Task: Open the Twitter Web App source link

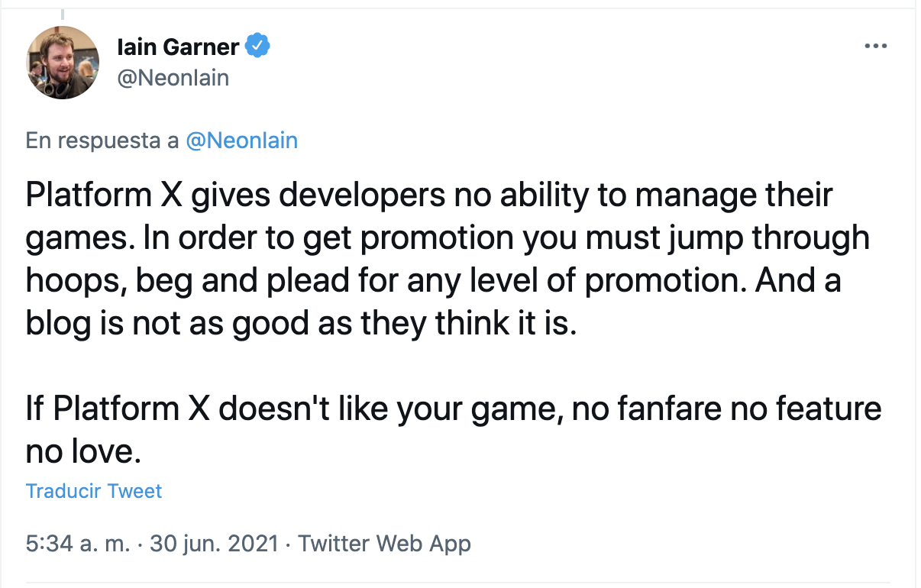Action: 384,544
